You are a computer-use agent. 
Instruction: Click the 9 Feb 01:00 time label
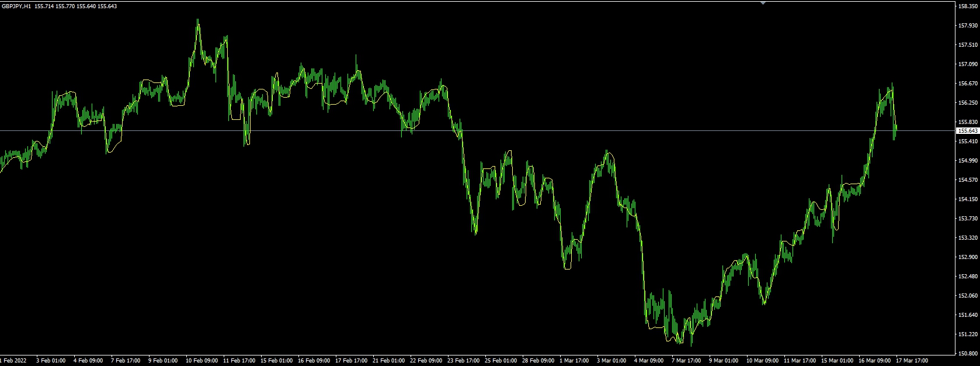[163, 361]
